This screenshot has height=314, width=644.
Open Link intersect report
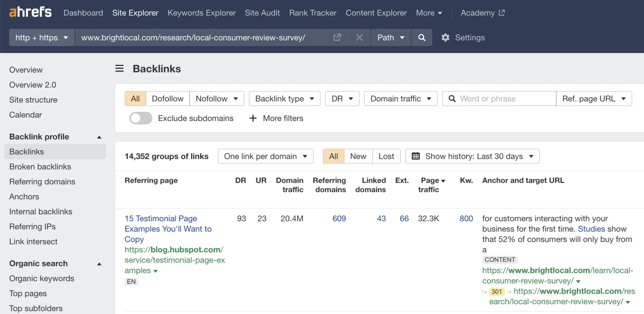[x=33, y=241]
